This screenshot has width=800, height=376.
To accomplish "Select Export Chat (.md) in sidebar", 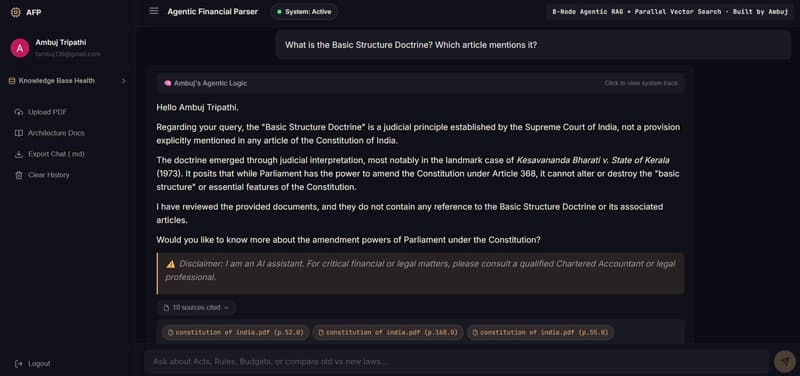I will 49,154.
